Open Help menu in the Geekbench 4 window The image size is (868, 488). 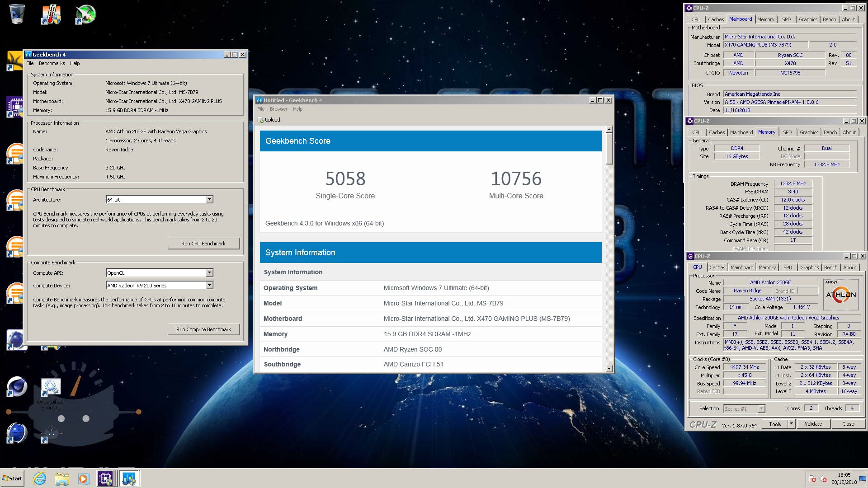(75, 63)
